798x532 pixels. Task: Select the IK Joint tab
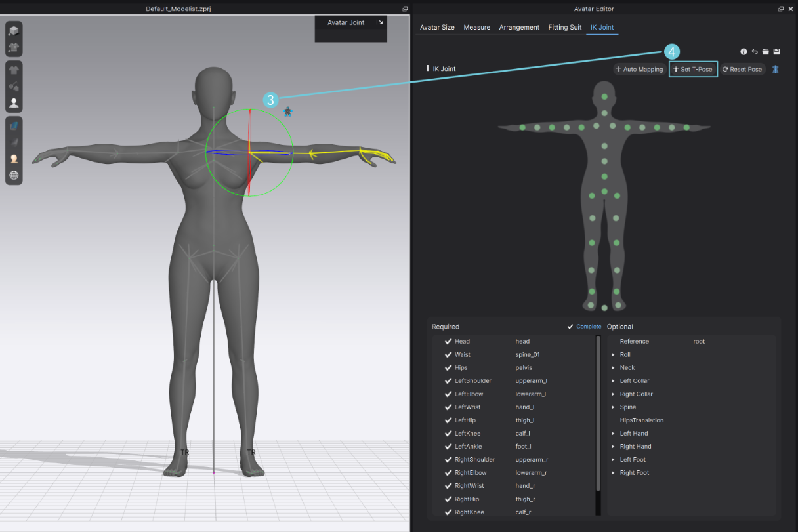coord(602,28)
